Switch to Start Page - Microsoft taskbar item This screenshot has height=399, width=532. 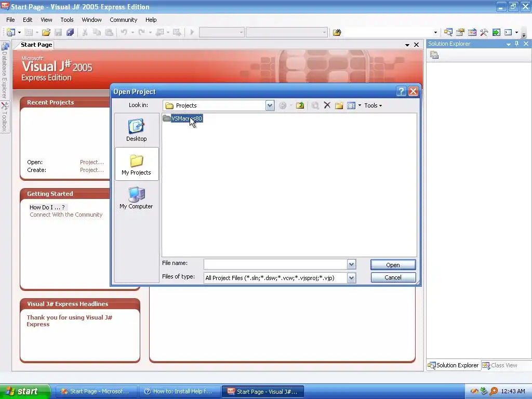(x=96, y=391)
